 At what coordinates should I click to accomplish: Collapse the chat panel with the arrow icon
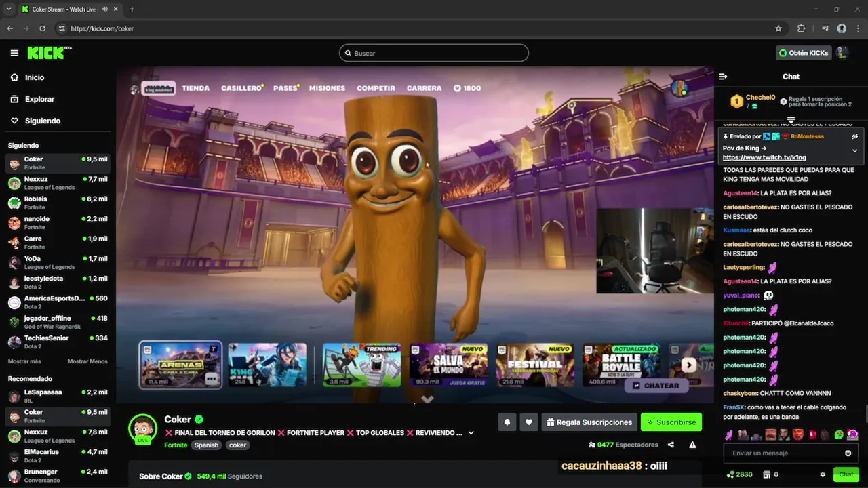click(723, 77)
